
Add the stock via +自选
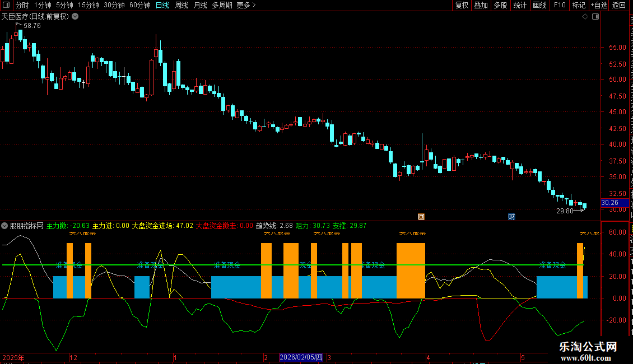(x=599, y=5)
